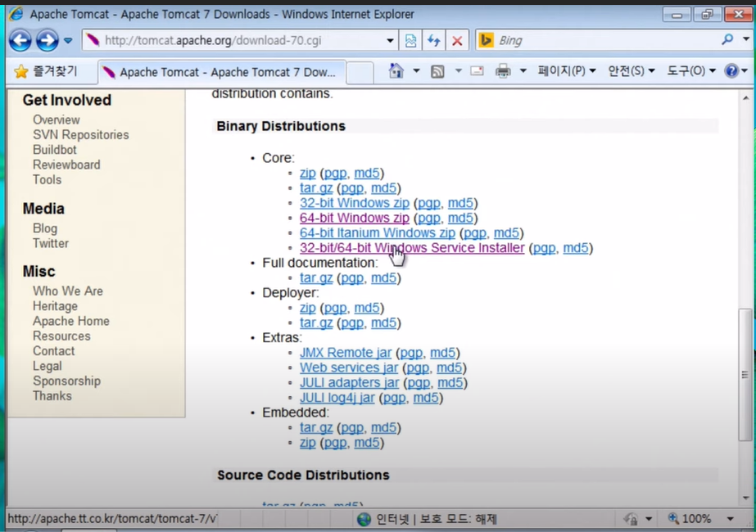The width and height of the screenshot is (756, 532).
Task: Download JMX Remote jar
Action: point(346,352)
